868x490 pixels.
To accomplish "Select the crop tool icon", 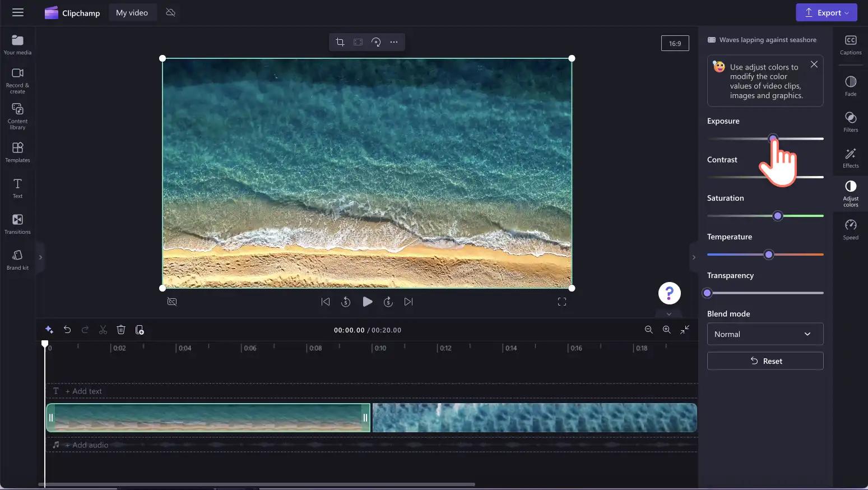I will (x=340, y=42).
